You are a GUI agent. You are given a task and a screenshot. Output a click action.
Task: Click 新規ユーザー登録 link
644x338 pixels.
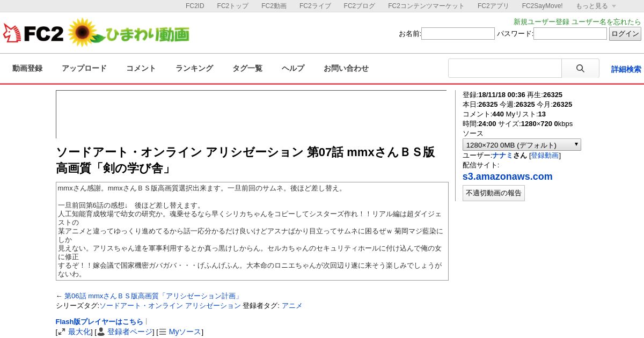click(x=541, y=22)
